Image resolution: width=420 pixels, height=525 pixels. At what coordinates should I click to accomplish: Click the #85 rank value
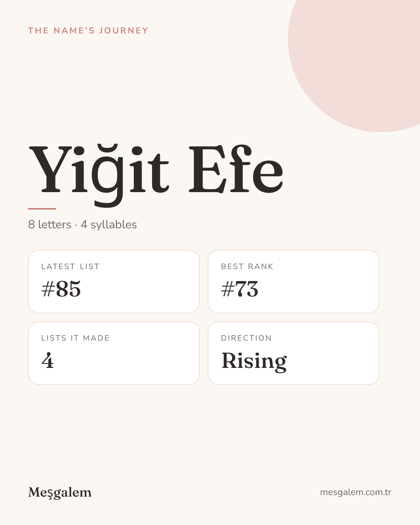61,289
